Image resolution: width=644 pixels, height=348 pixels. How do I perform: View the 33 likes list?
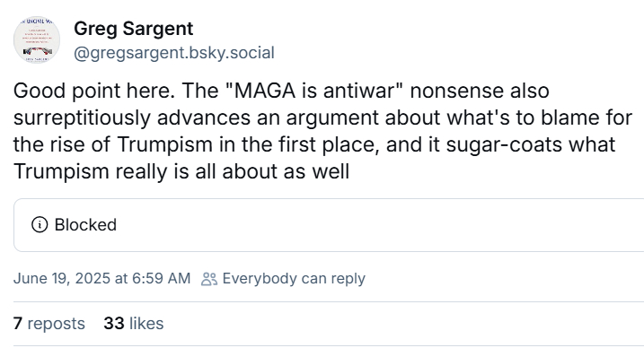[134, 324]
